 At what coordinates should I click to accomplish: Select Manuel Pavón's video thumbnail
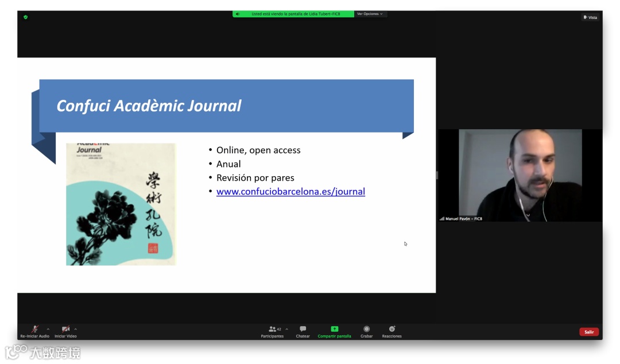point(520,175)
